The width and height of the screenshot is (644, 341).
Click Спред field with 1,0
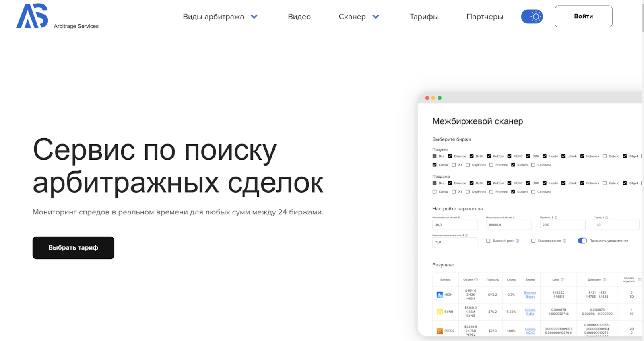[x=616, y=225]
